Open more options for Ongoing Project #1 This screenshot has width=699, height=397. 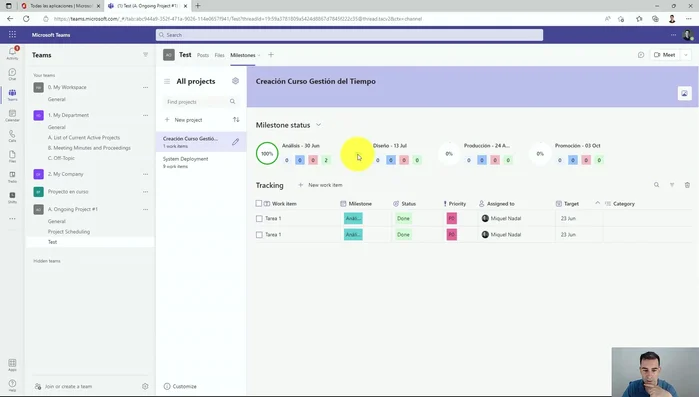pyautogui.click(x=145, y=209)
